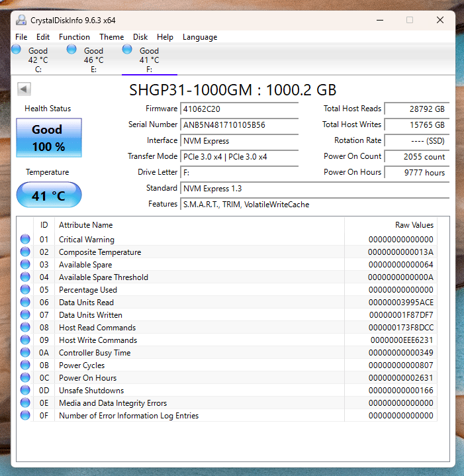Select the Percentage Used attribute name
The width and height of the screenshot is (464, 476).
coord(88,290)
